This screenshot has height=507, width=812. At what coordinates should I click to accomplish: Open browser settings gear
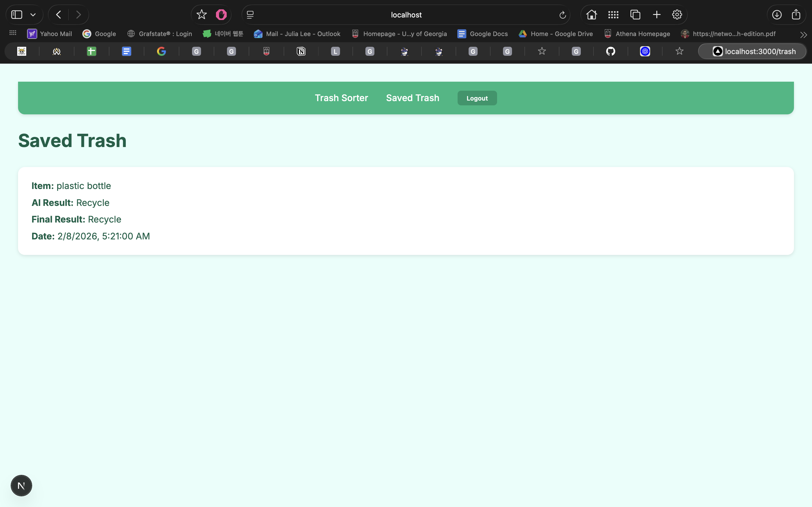pyautogui.click(x=677, y=15)
